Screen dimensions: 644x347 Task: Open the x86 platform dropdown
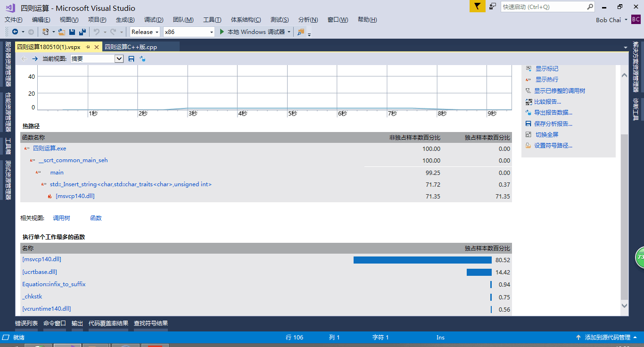[189, 32]
